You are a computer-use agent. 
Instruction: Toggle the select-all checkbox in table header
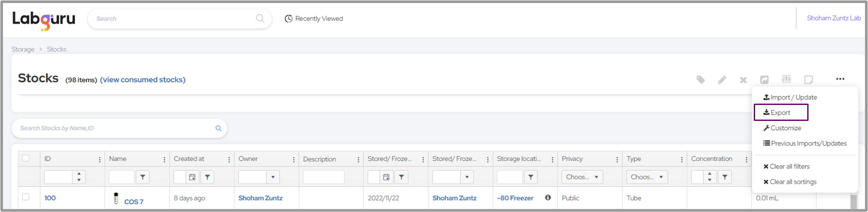pyautogui.click(x=26, y=158)
